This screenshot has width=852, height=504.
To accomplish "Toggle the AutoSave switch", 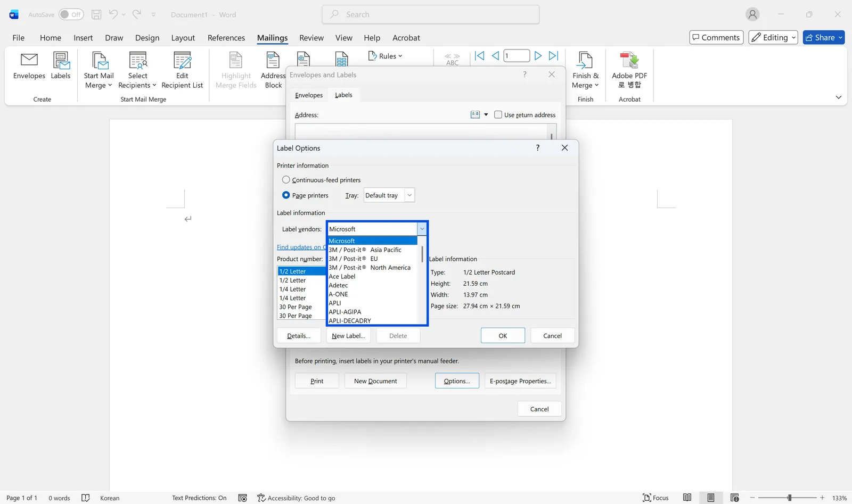I will point(71,14).
